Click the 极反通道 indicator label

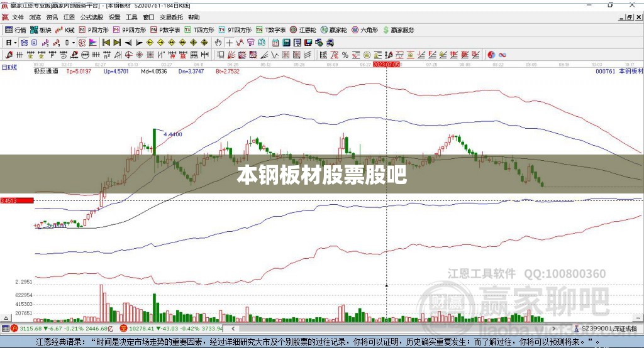[x=46, y=72]
